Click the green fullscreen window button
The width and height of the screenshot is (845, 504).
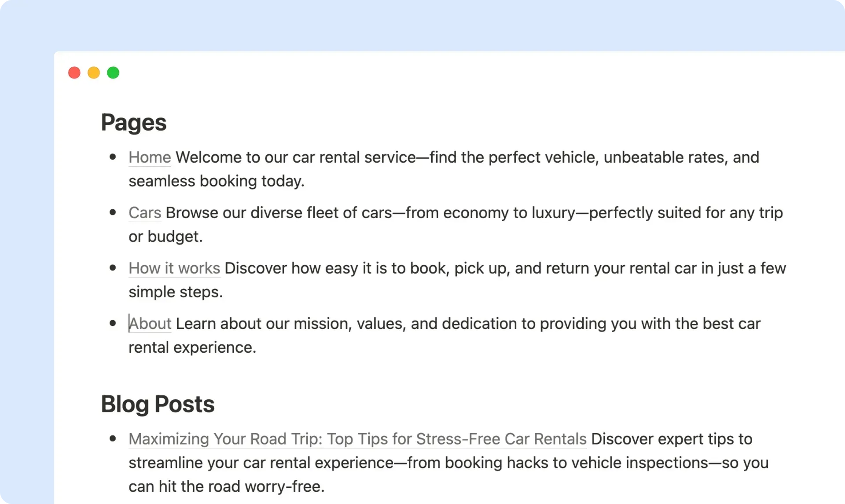(113, 73)
